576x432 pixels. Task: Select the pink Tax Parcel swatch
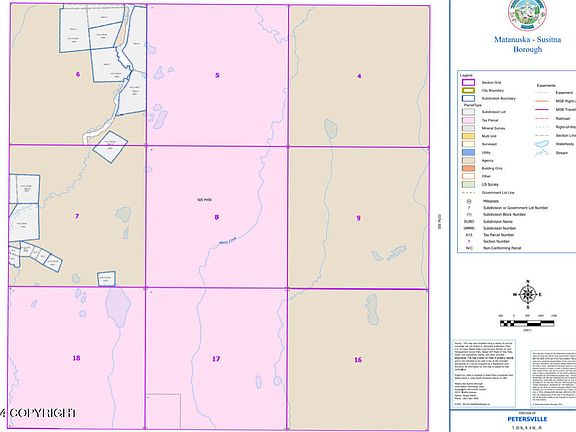coord(468,120)
